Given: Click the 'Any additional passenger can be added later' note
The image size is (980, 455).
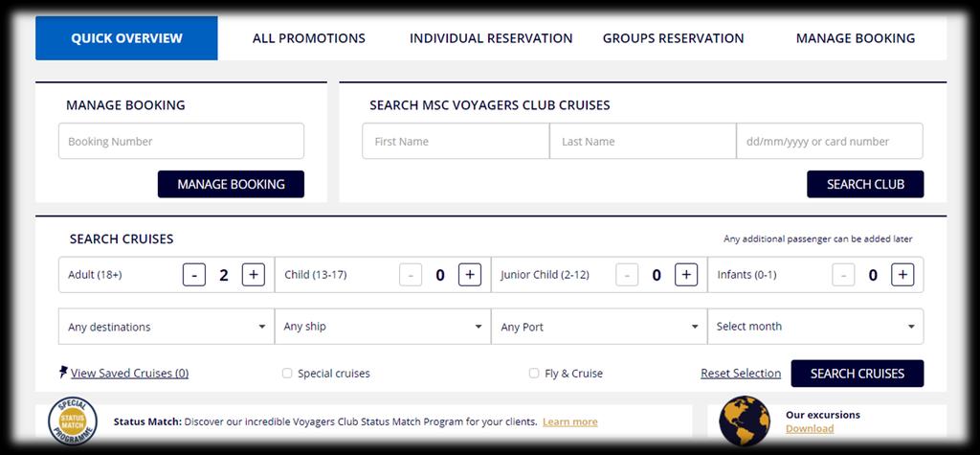Looking at the screenshot, I should [818, 239].
